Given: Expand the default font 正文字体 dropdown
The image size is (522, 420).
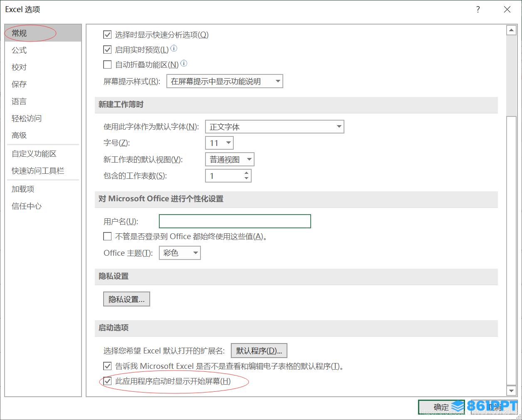Looking at the screenshot, I should 275,127.
